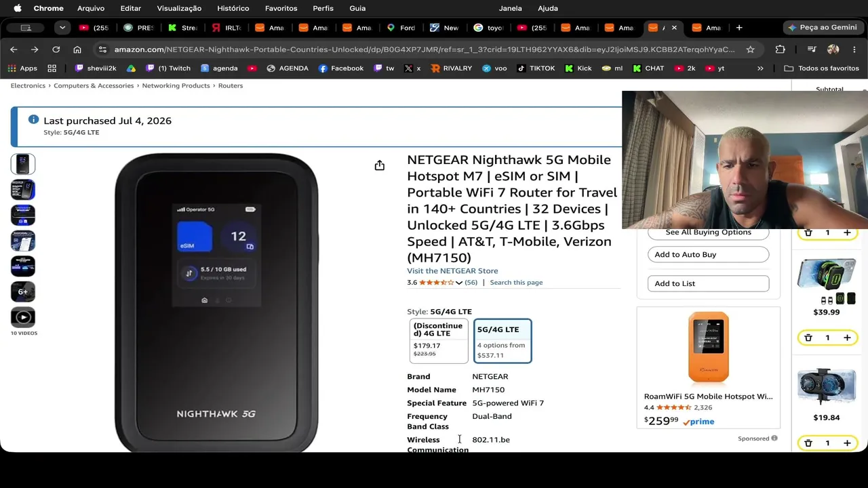Open the Chrome extensions puzzle icon
The image size is (868, 488).
point(781,49)
